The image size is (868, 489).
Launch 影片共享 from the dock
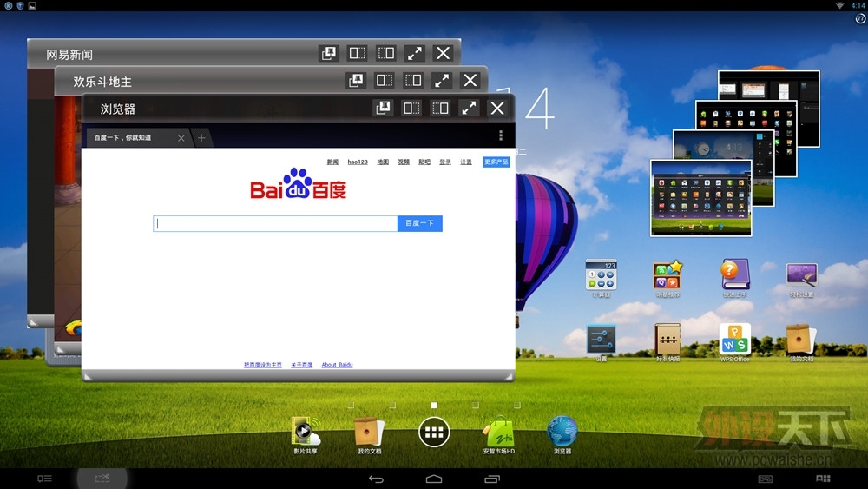pos(305,435)
